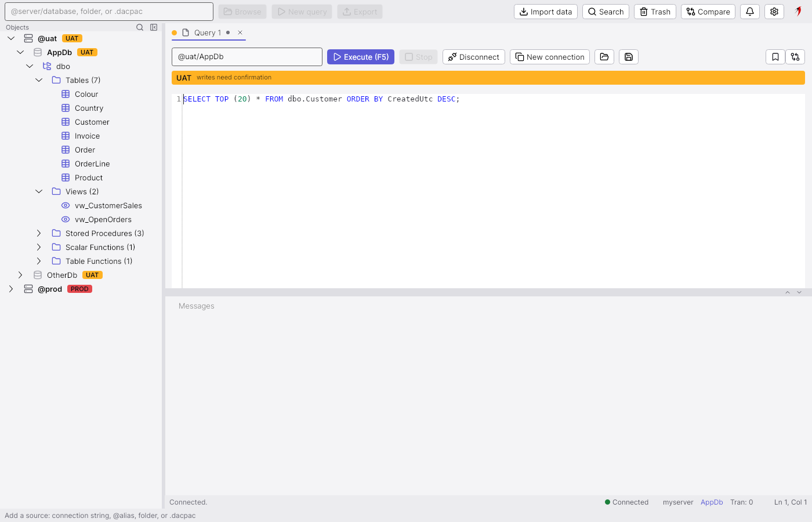Image resolution: width=812 pixels, height=522 pixels.
Task: Click the vw_OpenOrders view eye icon
Action: pos(66,219)
